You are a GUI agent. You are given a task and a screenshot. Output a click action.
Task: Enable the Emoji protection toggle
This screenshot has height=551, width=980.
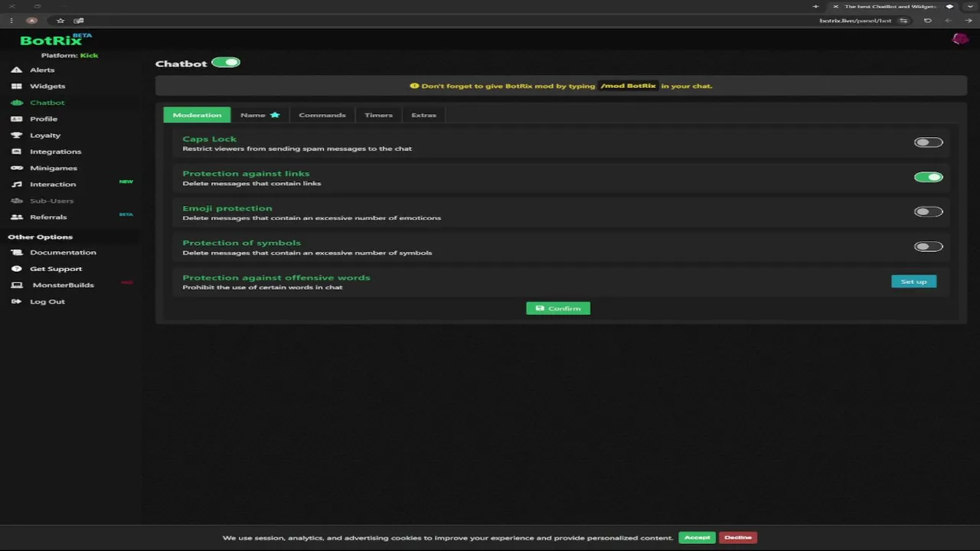click(928, 212)
